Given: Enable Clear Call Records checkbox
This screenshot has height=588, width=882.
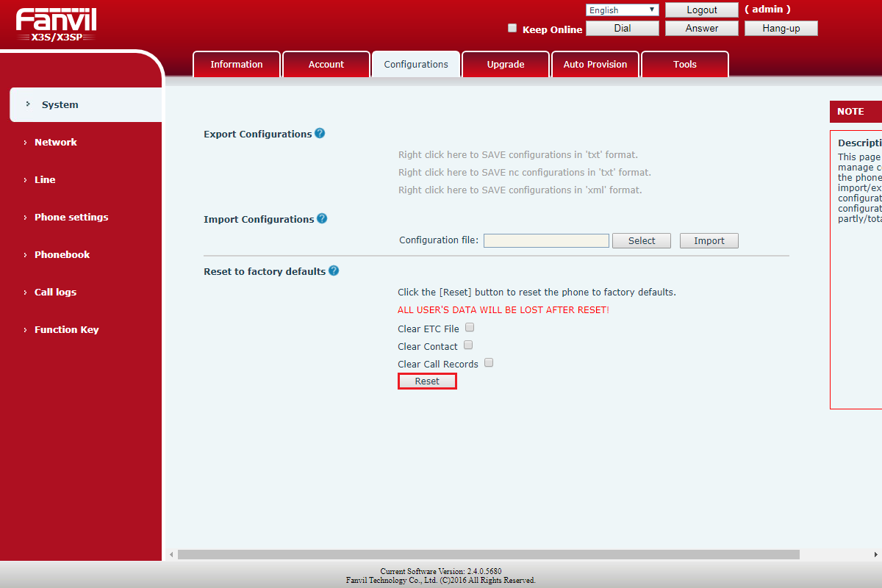Looking at the screenshot, I should coord(489,363).
